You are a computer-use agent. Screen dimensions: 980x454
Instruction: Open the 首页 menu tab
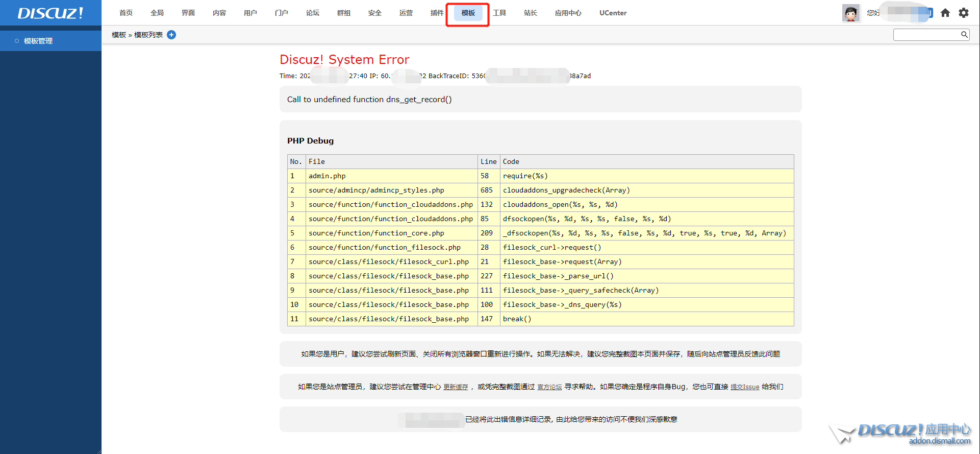tap(126, 13)
